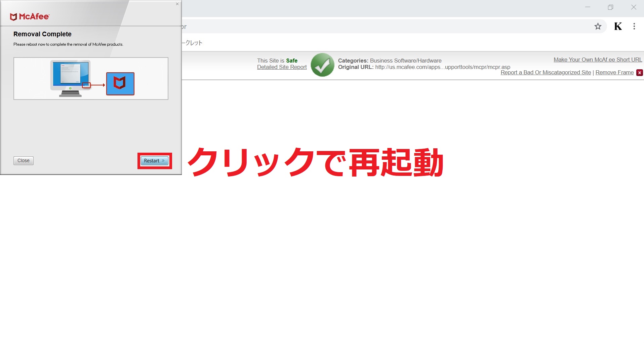Click the green safe checkmark icon
The height and width of the screenshot is (343, 644).
click(x=322, y=65)
